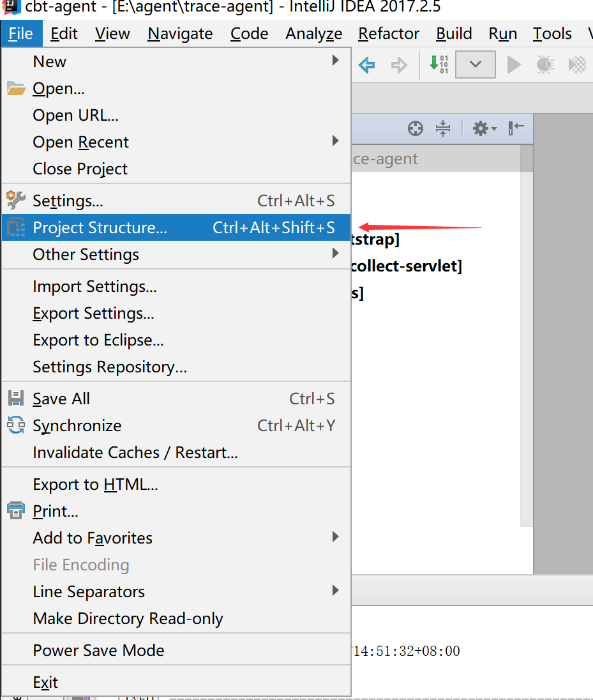Select Make Directory Read-only entry
Screen dimensions: 593x700
[x=176, y=618]
